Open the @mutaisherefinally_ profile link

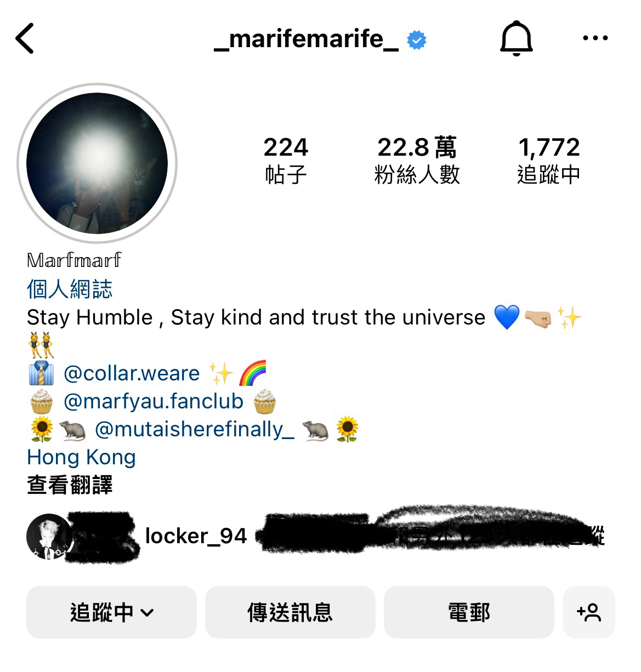click(195, 429)
